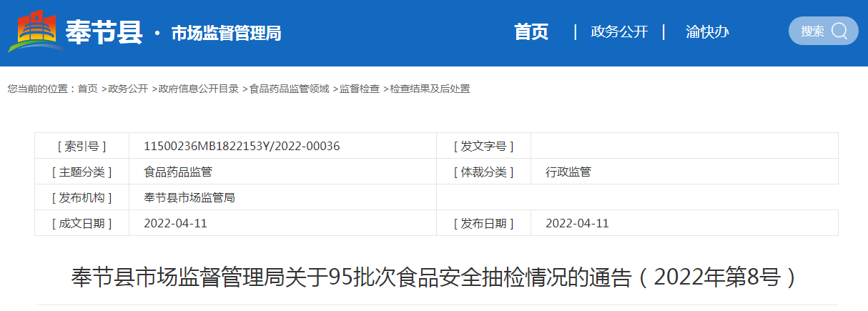The image size is (868, 311).
Task: Open breadcrumb link 食品药品监管领域
Action: pyautogui.click(x=289, y=89)
